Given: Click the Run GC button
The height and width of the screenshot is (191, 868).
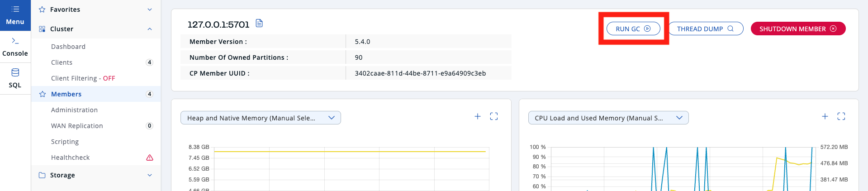Looking at the screenshot, I should tap(633, 29).
